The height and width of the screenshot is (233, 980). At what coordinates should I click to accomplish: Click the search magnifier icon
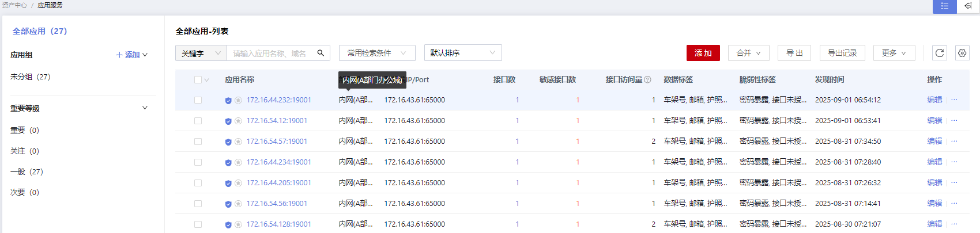[321, 53]
